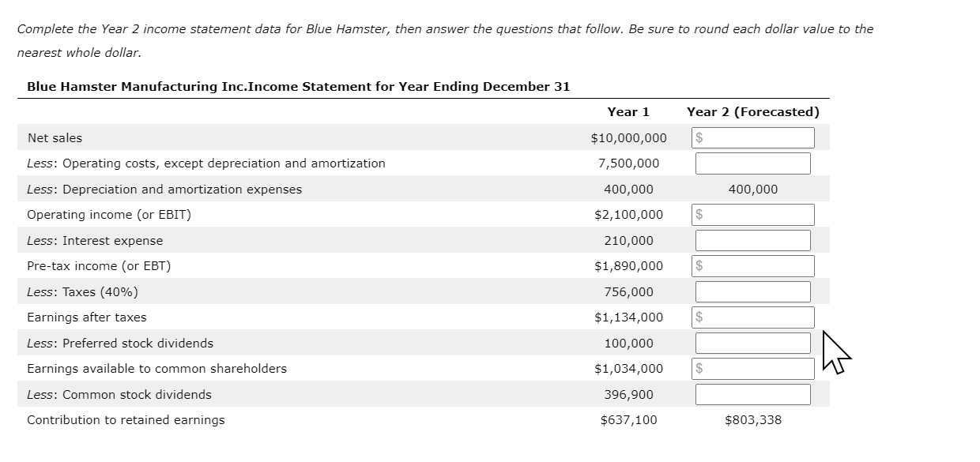
Task: Click the Earnings available to common shareholders field
Action: tap(752, 368)
